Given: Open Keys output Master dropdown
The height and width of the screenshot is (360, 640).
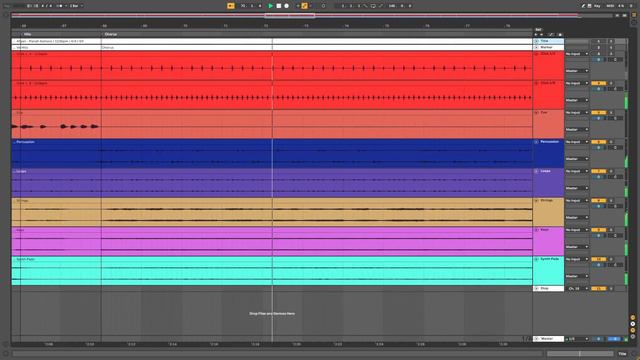Looking at the screenshot, I should click(x=577, y=247).
